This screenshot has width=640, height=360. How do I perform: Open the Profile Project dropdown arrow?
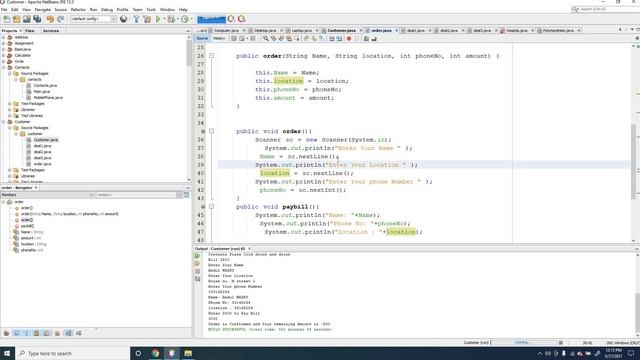(191, 19)
